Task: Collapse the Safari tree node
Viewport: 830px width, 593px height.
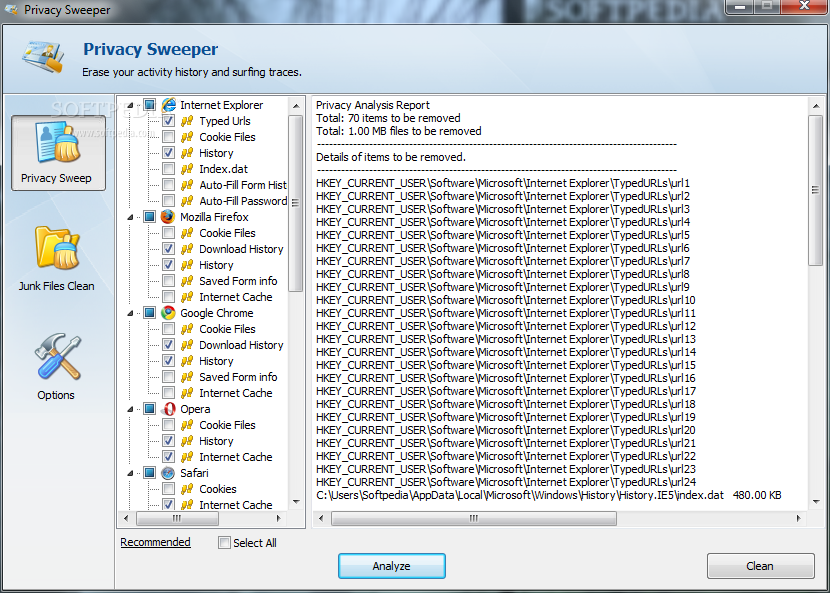Action: pos(130,473)
